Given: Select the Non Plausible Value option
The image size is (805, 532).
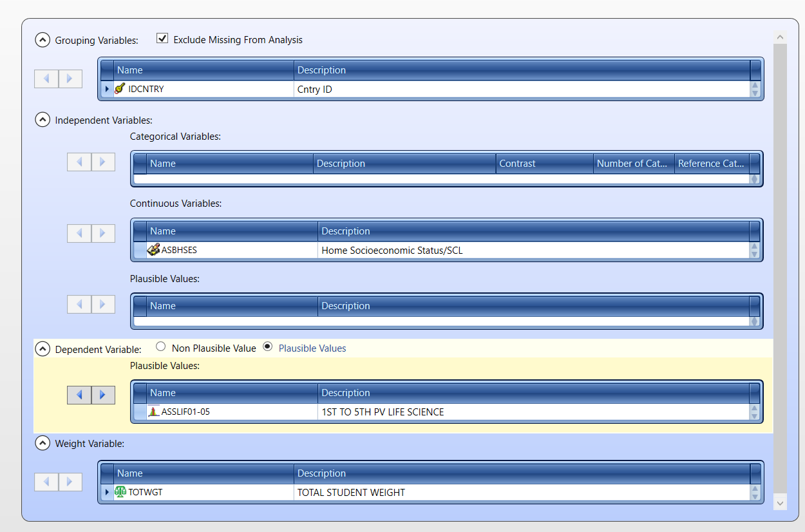Looking at the screenshot, I should pyautogui.click(x=161, y=348).
